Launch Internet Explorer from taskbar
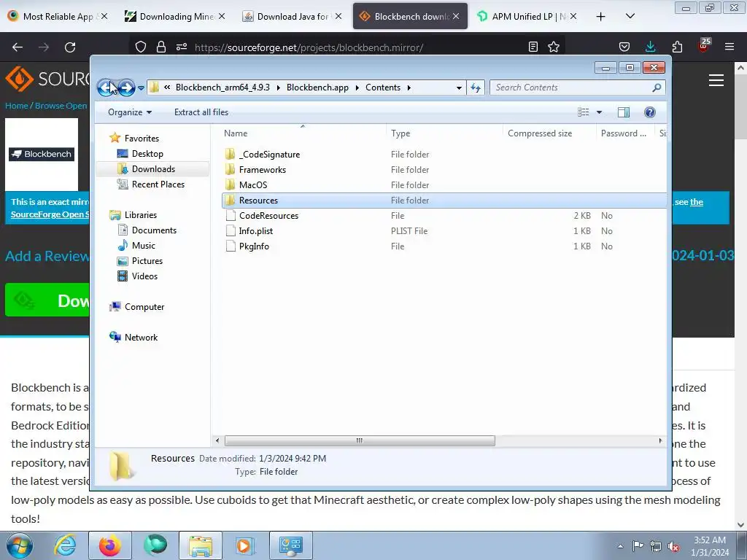 click(65, 545)
